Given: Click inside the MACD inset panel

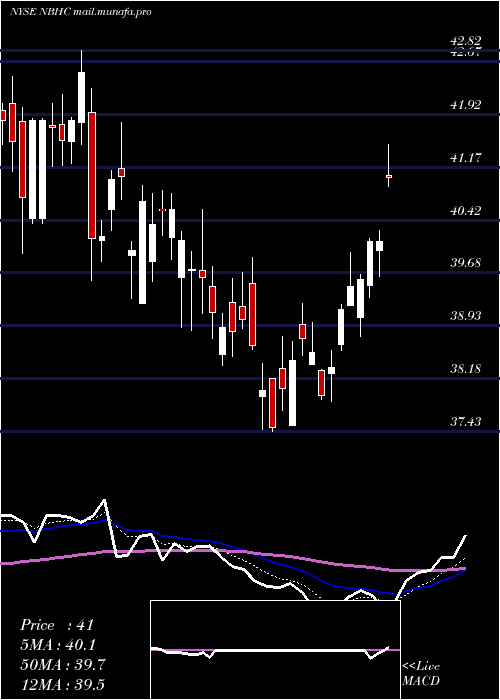Looking at the screenshot, I should (x=275, y=650).
